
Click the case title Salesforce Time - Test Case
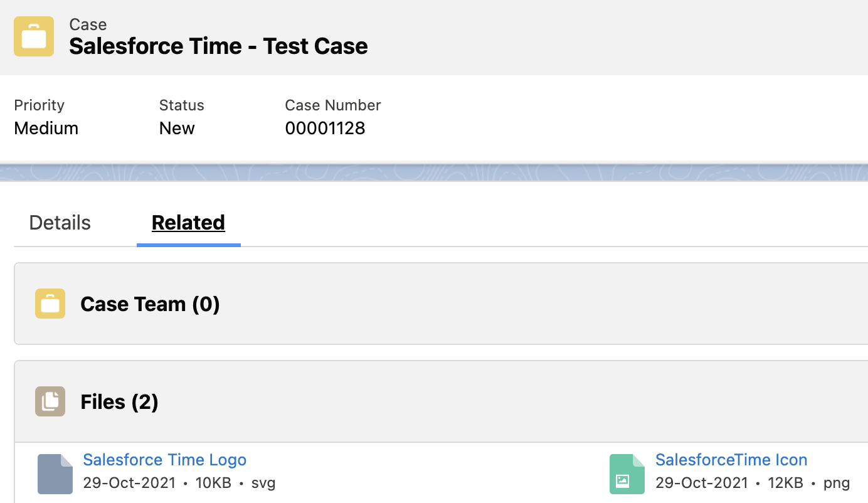coord(218,46)
